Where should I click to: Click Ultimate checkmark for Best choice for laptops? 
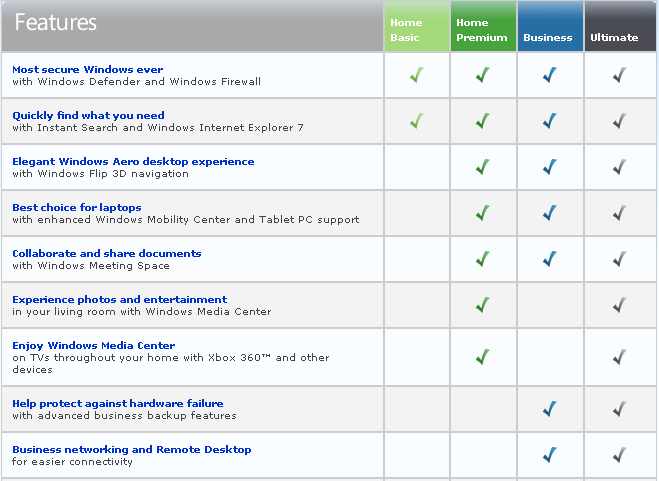(x=619, y=213)
